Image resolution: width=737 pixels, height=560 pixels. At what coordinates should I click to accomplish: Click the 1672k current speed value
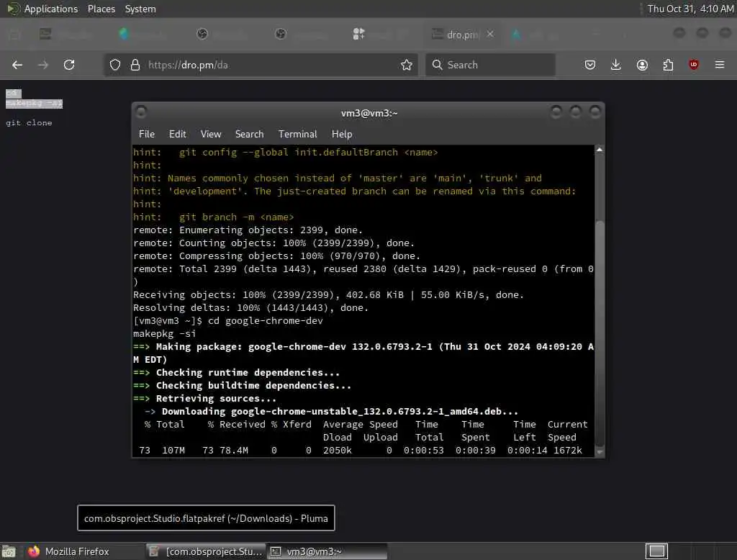point(567,451)
